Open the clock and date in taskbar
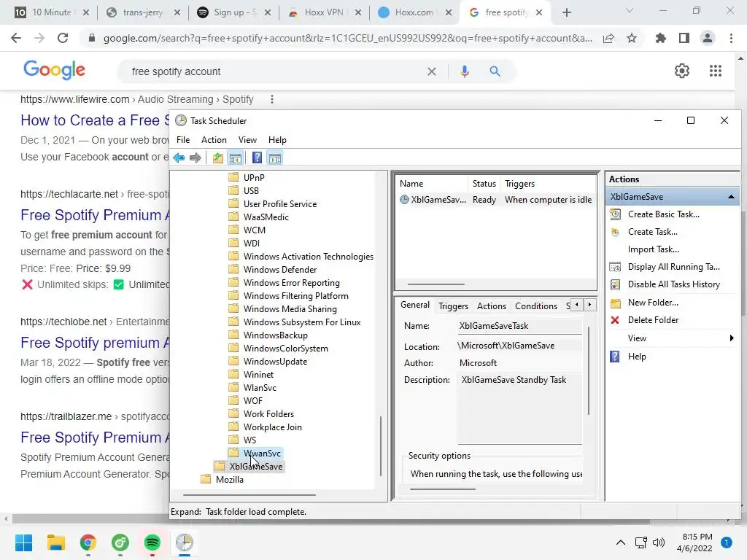This screenshot has width=747, height=560. click(694, 542)
